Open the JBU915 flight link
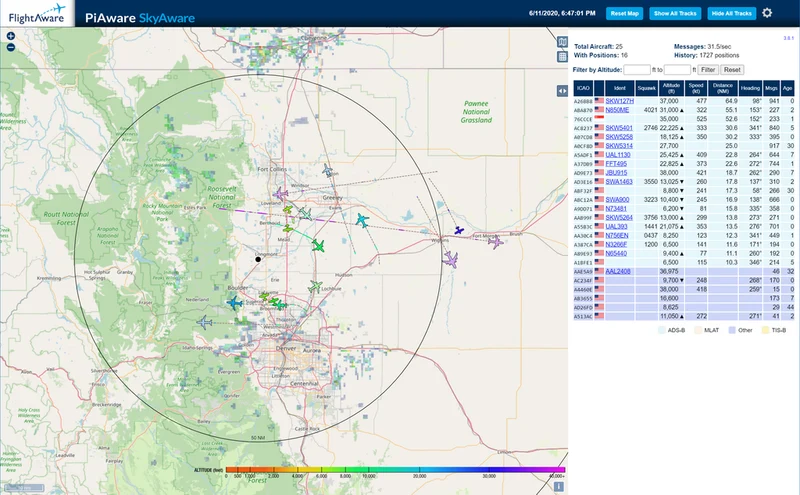 [616, 172]
